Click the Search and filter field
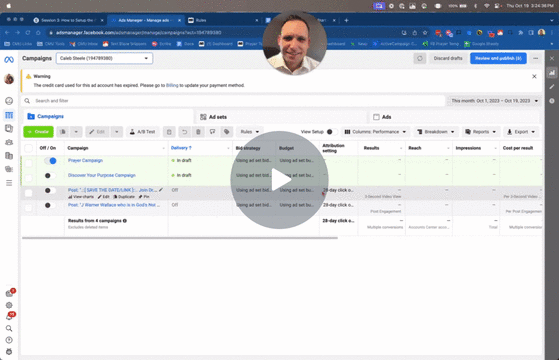The image size is (559, 360). (234, 101)
